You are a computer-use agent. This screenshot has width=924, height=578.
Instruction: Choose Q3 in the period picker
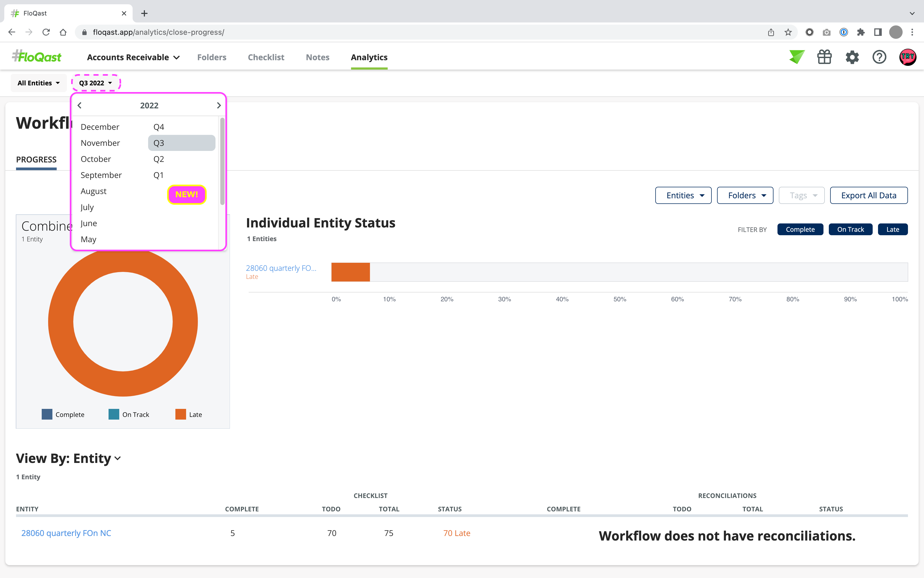(x=181, y=143)
